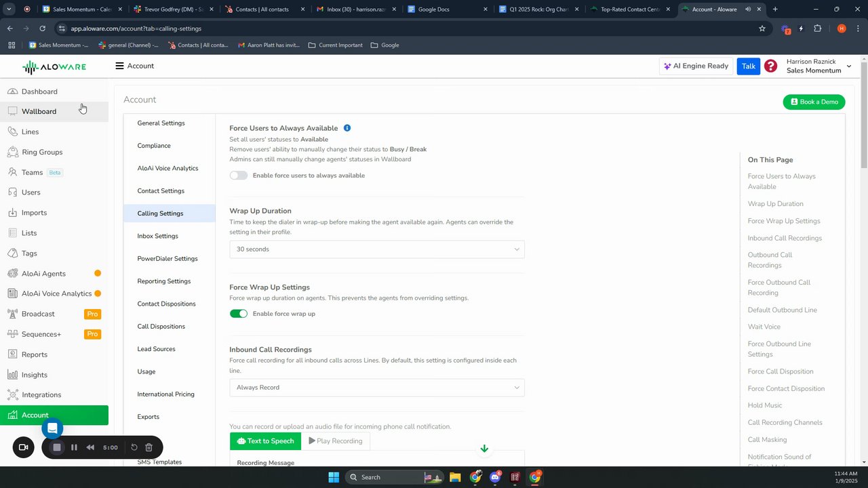The image size is (868, 488).
Task: Open AloAi Voice Analytics settings tab
Action: pos(167,168)
